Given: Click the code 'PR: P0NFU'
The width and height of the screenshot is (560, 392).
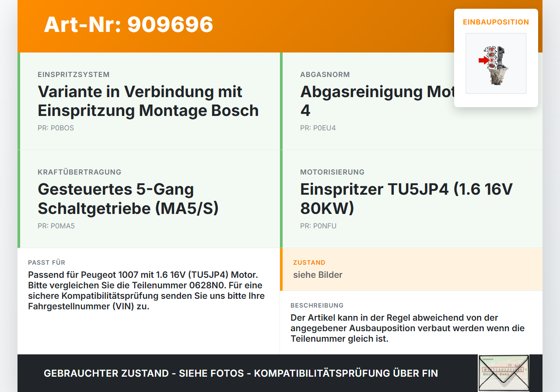Looking at the screenshot, I should pos(318,226).
